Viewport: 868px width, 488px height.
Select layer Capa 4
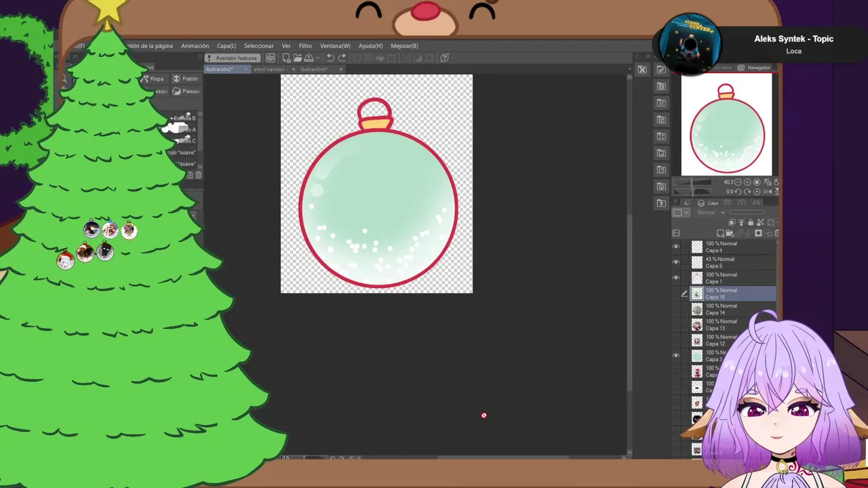[x=733, y=247]
